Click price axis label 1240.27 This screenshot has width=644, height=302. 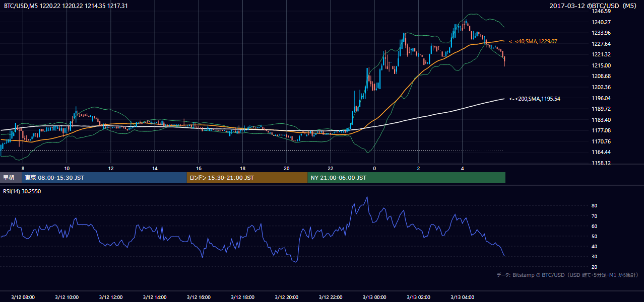coord(601,22)
